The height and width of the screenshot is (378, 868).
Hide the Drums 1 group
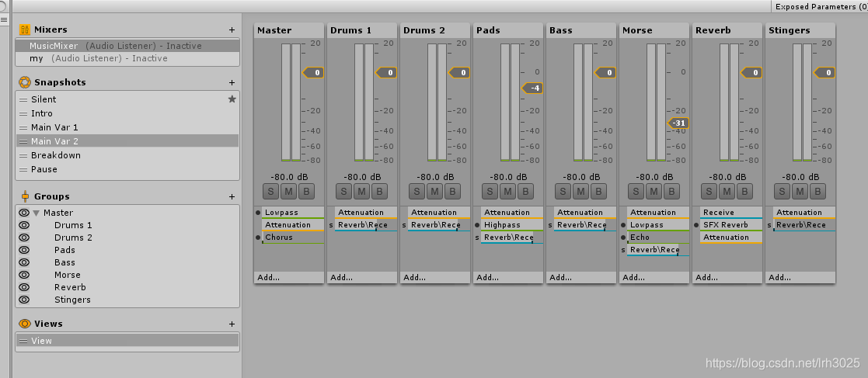coord(24,225)
